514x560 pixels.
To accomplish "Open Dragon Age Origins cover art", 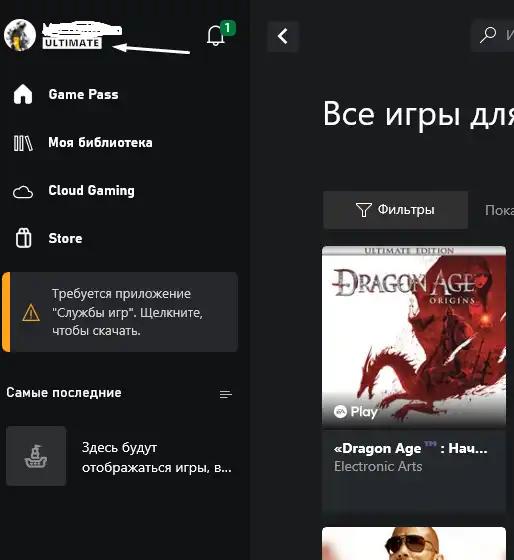I will tap(414, 336).
